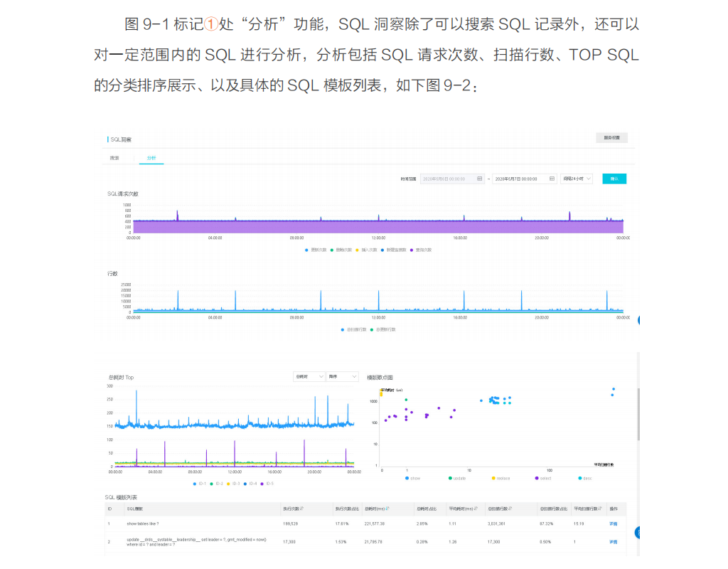
Task: Click the 17.61% execution ratio cell
Action: tap(342, 523)
